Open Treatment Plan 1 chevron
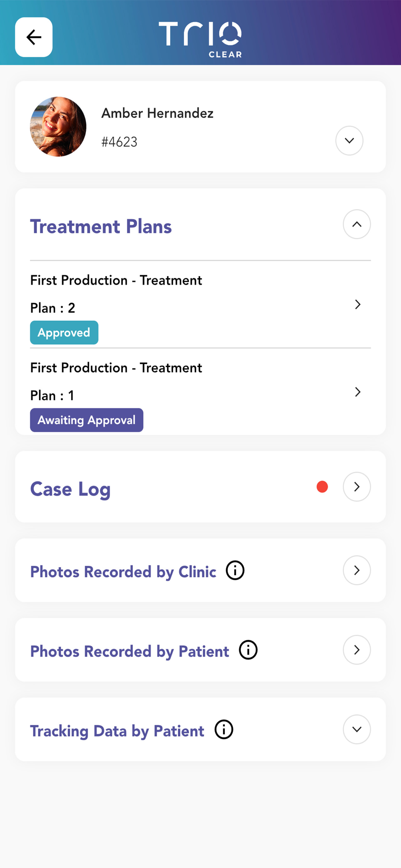This screenshot has height=868, width=401. point(358,392)
